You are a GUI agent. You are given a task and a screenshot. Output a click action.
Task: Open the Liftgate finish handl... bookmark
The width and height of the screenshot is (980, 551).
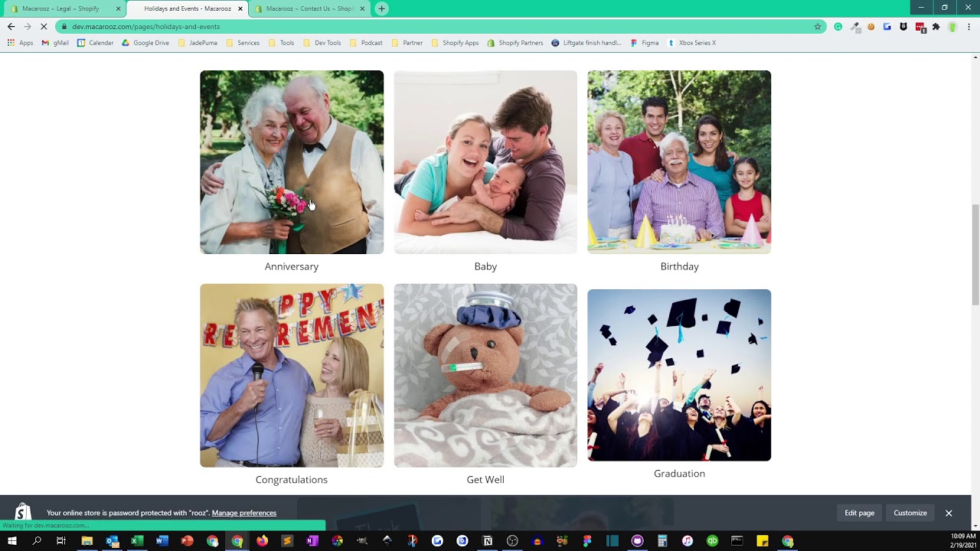[x=586, y=43]
